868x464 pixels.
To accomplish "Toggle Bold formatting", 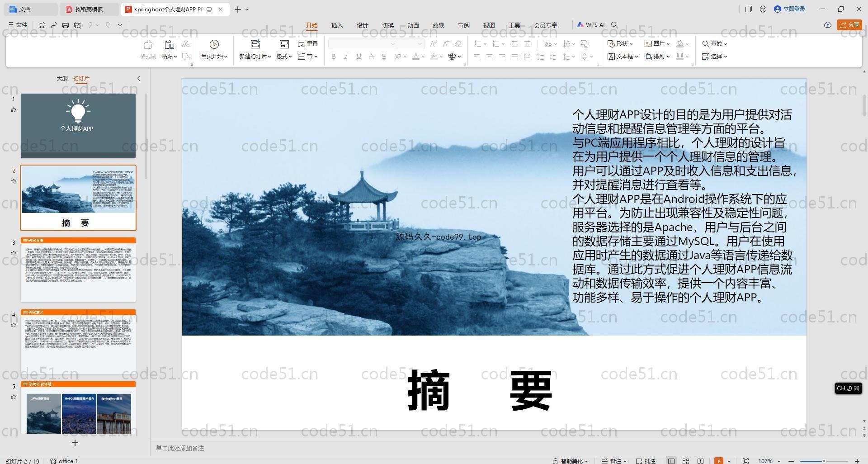I will click(x=334, y=57).
